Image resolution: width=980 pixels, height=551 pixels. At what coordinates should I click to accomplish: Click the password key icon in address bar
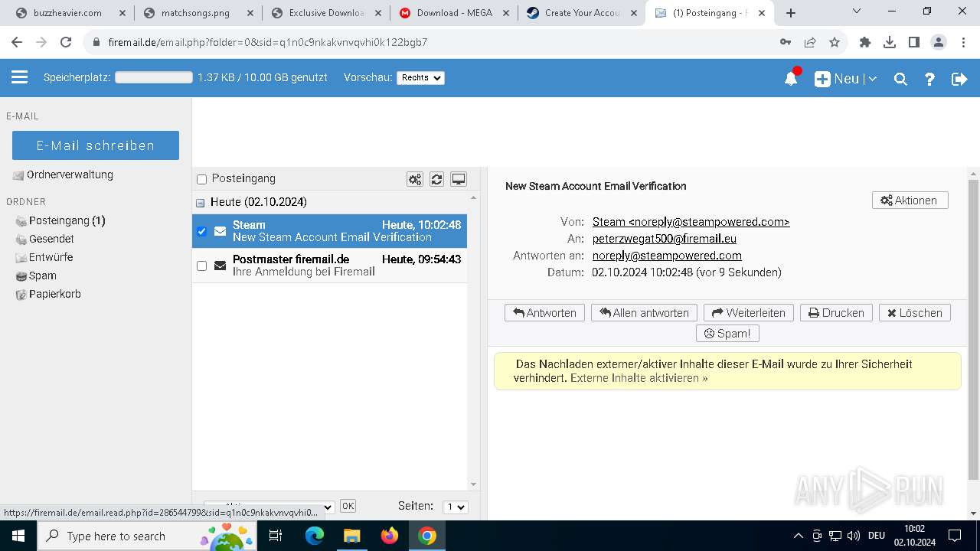pos(786,42)
